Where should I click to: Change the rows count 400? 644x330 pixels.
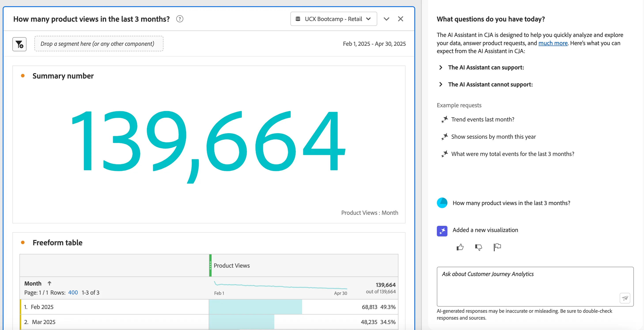click(73, 292)
